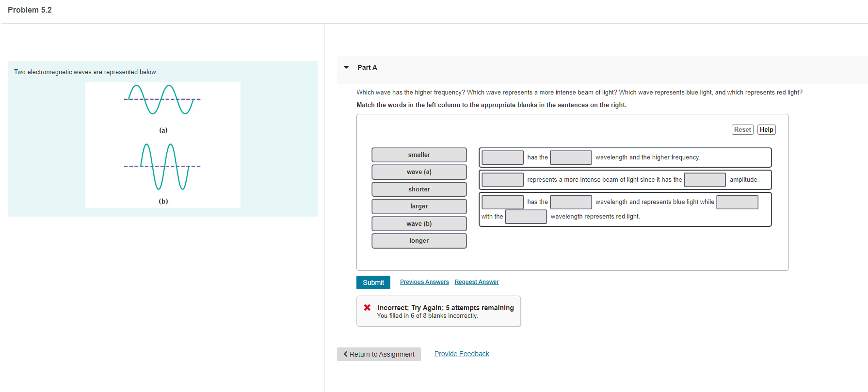Choose the 'larger' word tile

click(419, 206)
